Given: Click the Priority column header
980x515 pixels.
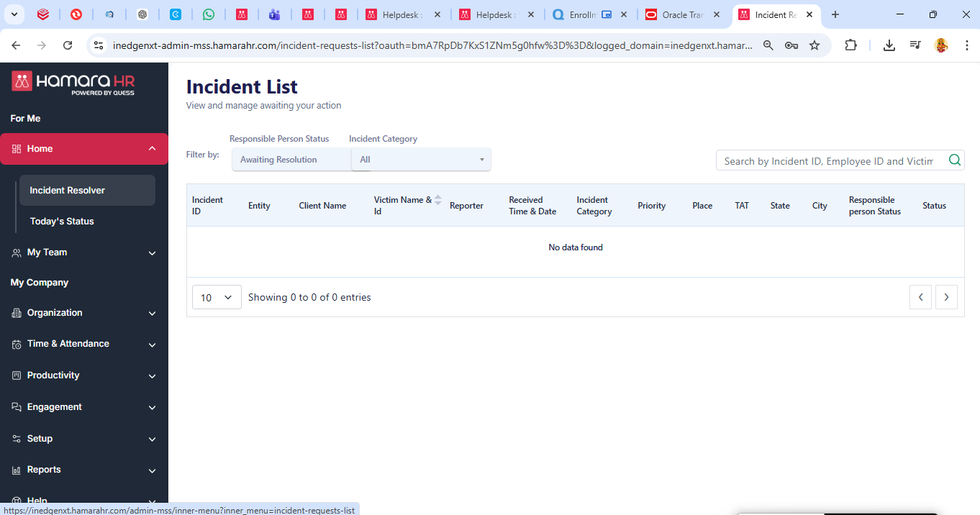Looking at the screenshot, I should coord(652,206).
